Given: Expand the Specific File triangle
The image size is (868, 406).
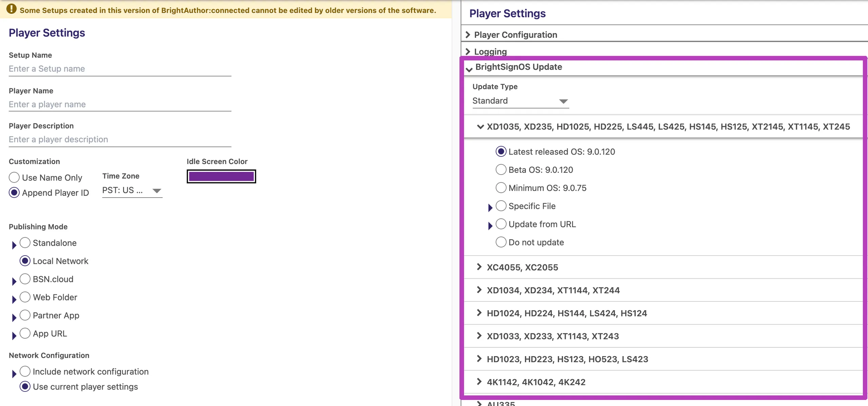Looking at the screenshot, I should pos(490,208).
